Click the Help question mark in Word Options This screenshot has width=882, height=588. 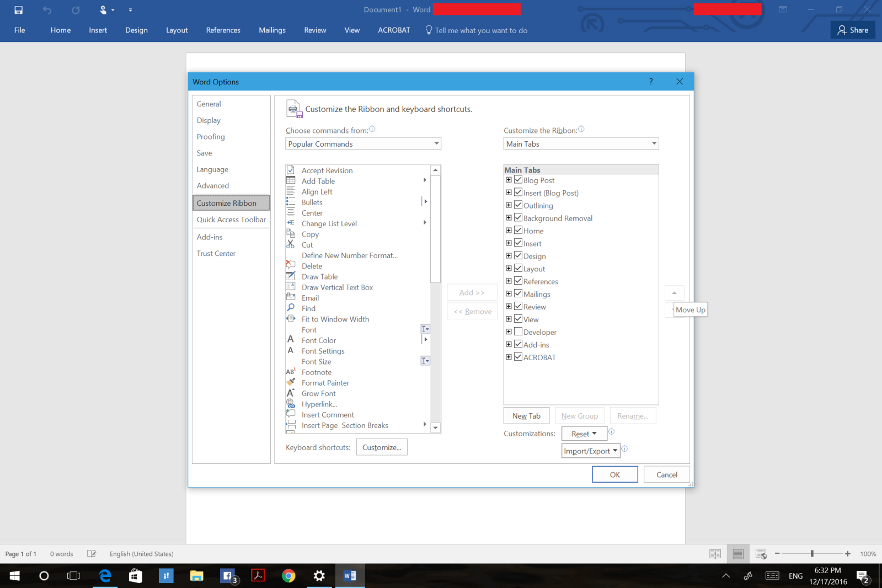coord(651,82)
